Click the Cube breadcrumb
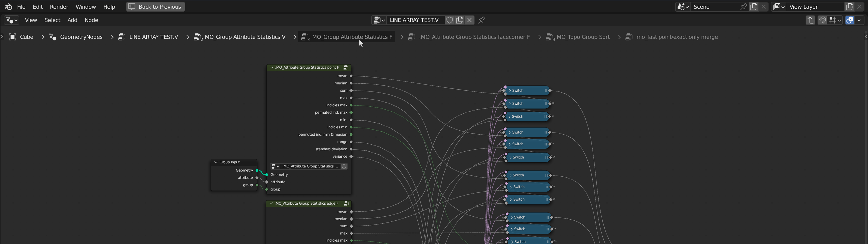The height and width of the screenshot is (244, 868). click(x=21, y=37)
